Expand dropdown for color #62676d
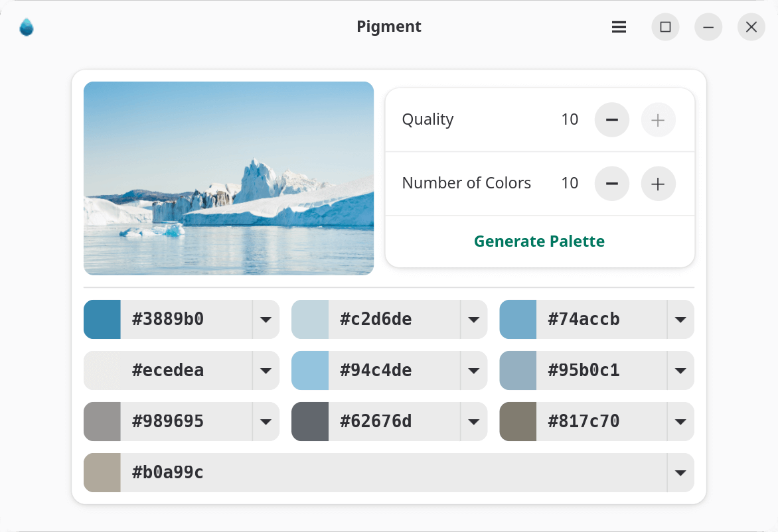 pyautogui.click(x=474, y=421)
